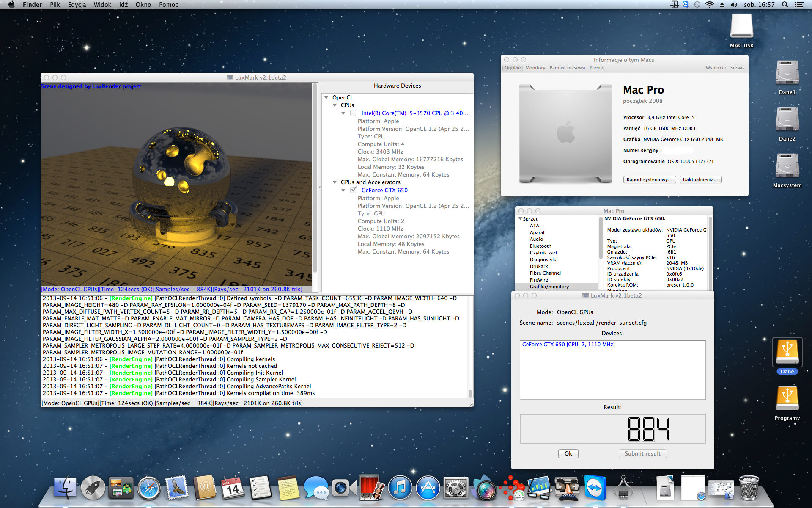Click Ok in LuxMark result dialog
812x508 pixels.
(568, 453)
